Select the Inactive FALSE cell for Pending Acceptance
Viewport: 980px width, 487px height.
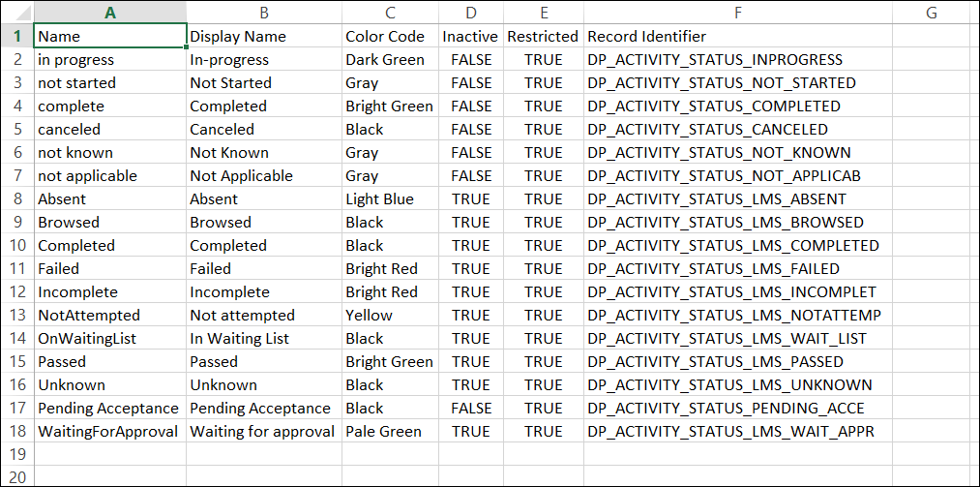point(471,409)
